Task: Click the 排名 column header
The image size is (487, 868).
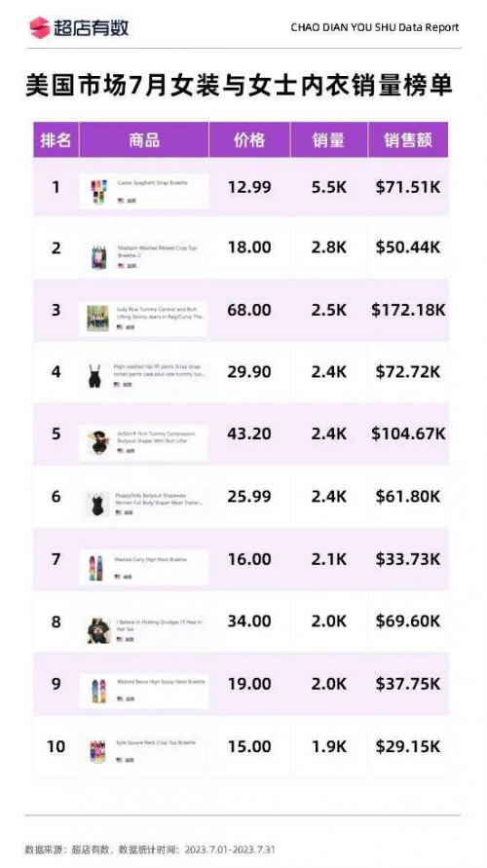Action: click(56, 140)
